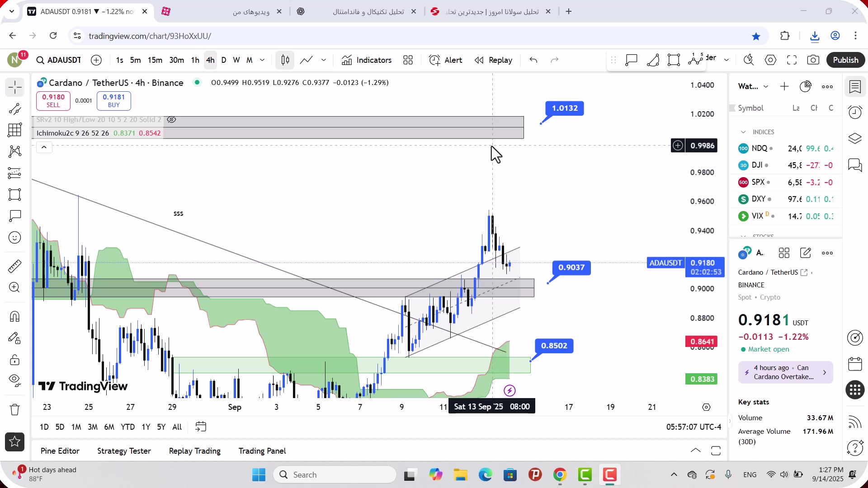Start bar Replay mode
The height and width of the screenshot is (488, 868).
pos(494,60)
